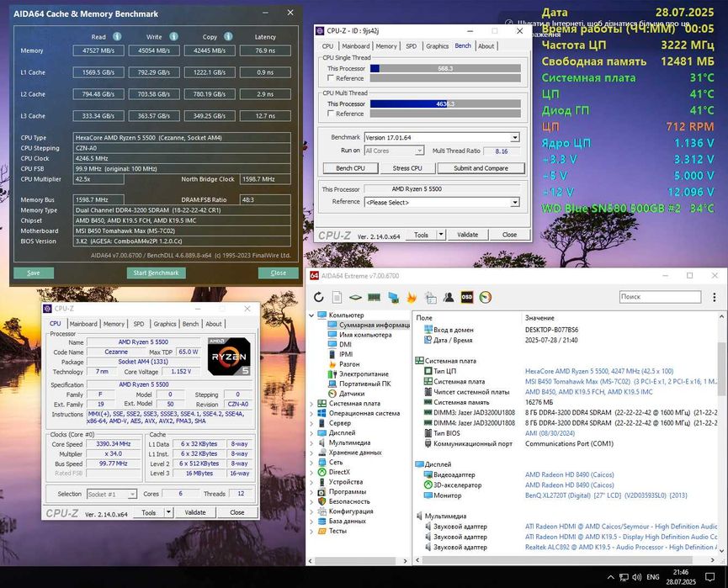Click the Refresh icon in AIDA64 Extreme toolbar
The image size is (728, 588).
click(318, 297)
